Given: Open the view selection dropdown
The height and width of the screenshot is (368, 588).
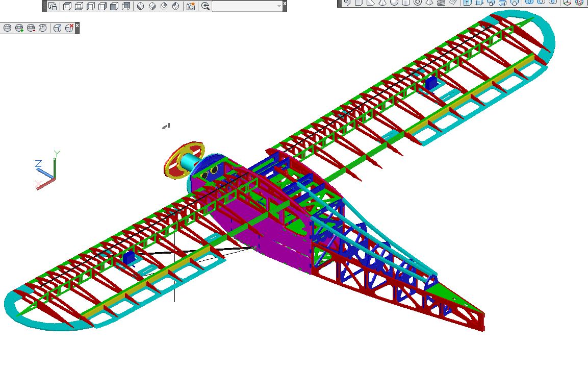Looking at the screenshot, I should (247, 6).
